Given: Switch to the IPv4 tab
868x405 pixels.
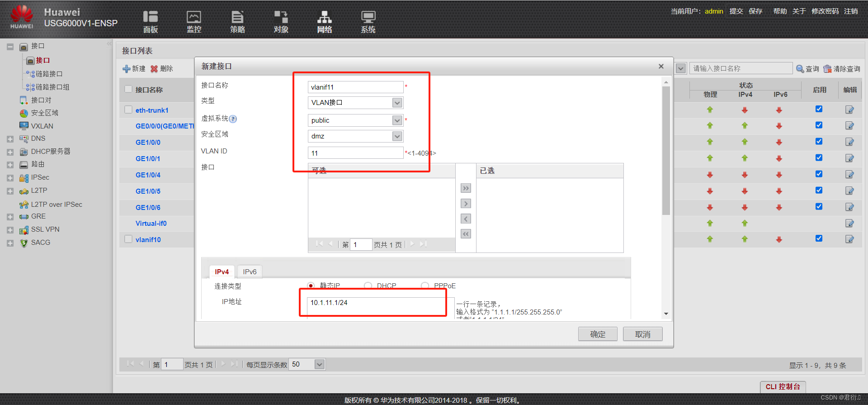Looking at the screenshot, I should pyautogui.click(x=222, y=272).
